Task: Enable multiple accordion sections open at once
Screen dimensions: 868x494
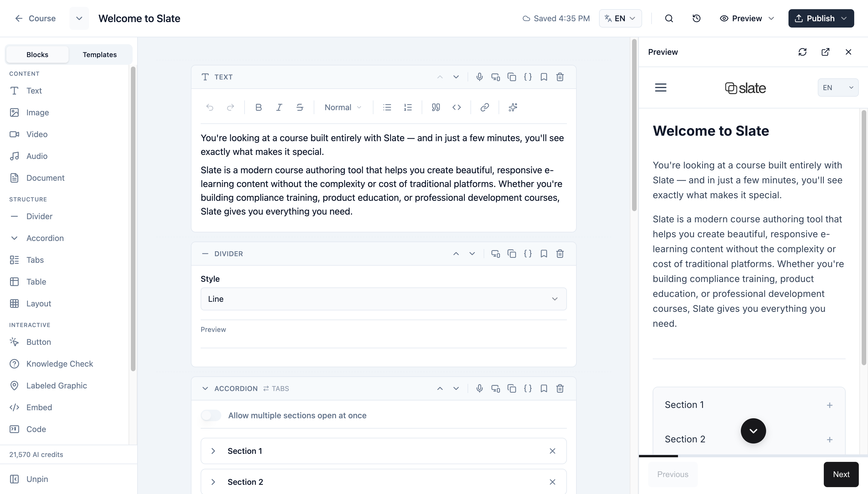Action: tap(211, 415)
